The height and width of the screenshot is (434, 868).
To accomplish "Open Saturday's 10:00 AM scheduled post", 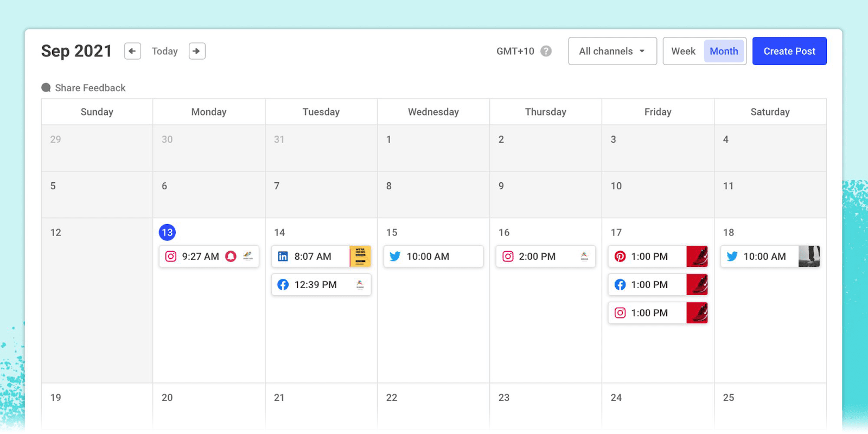I will coord(770,257).
